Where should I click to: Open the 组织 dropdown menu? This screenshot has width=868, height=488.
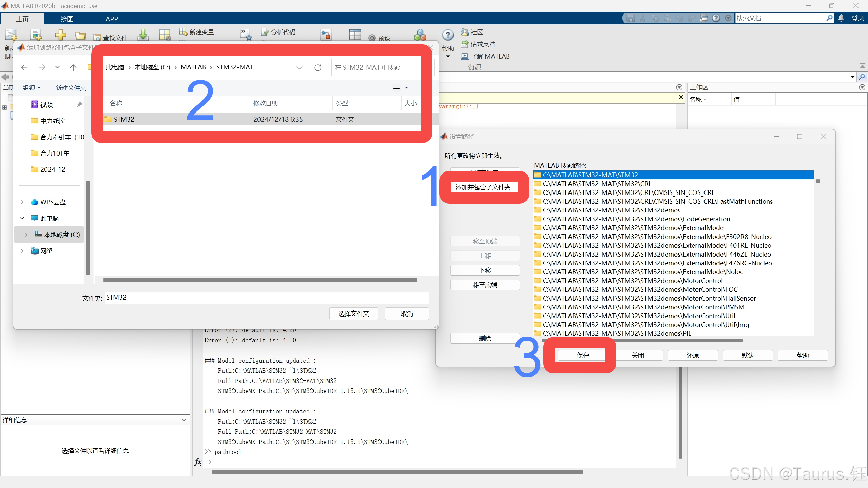32,88
